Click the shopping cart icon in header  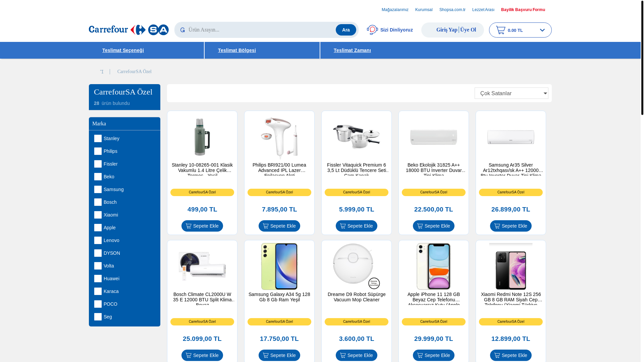(501, 30)
